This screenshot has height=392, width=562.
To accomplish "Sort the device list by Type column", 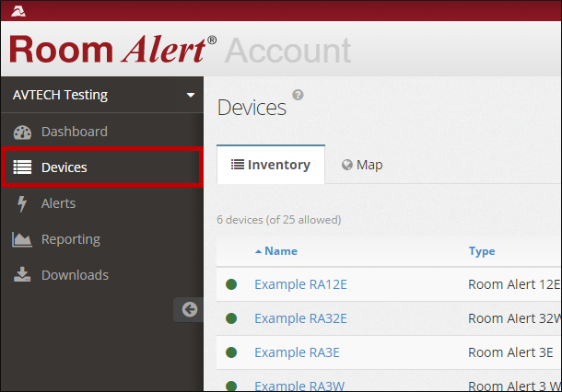I will coord(481,251).
